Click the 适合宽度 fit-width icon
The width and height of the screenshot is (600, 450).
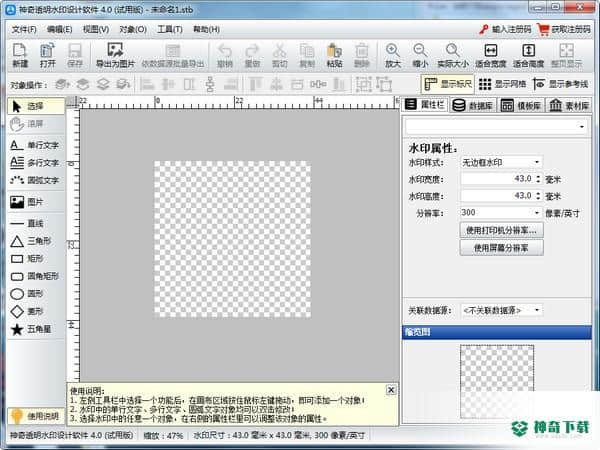[491, 55]
